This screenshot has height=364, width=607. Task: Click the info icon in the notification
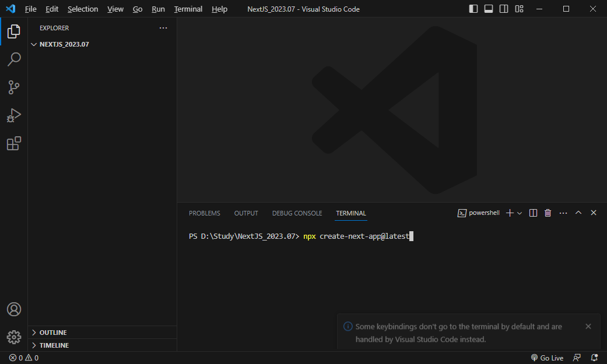pyautogui.click(x=348, y=327)
